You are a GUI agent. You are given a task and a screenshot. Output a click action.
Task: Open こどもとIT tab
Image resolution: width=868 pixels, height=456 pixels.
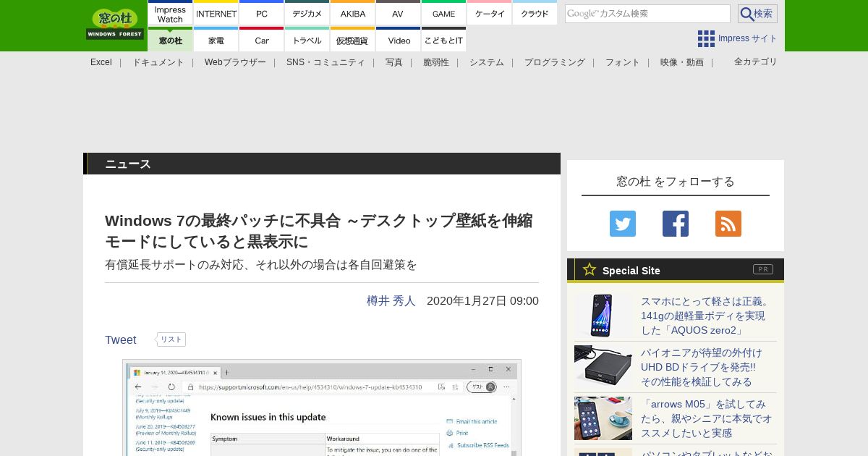click(444, 40)
